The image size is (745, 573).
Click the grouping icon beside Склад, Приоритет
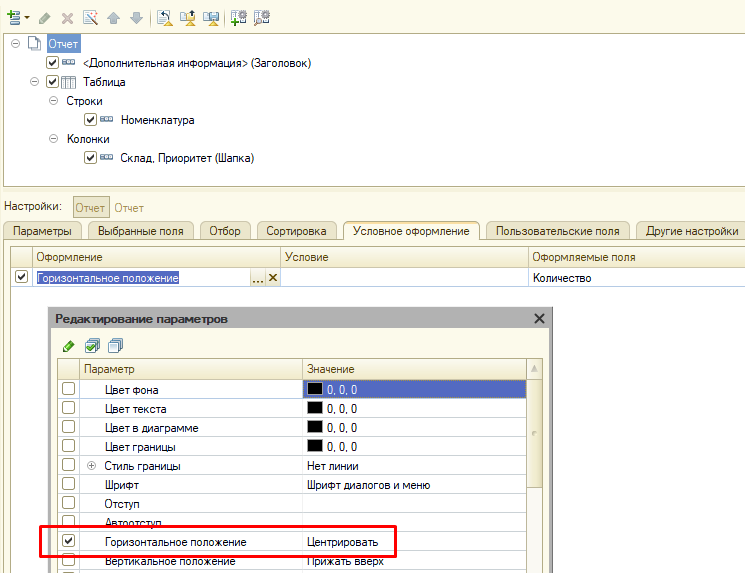pos(106,157)
